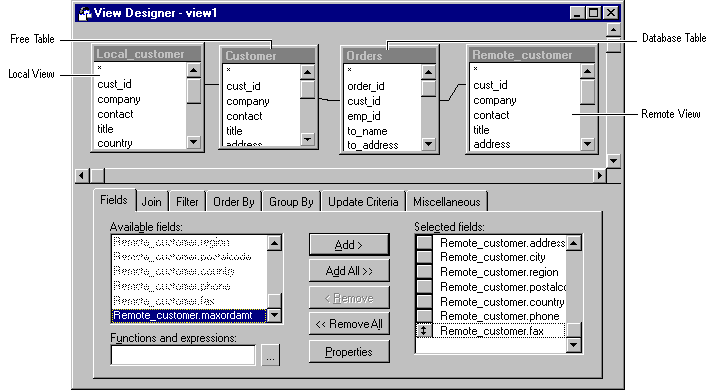Toggle the box beside Remote_customer.city
Image resolution: width=714 pixels, height=390 pixels.
tap(424, 257)
